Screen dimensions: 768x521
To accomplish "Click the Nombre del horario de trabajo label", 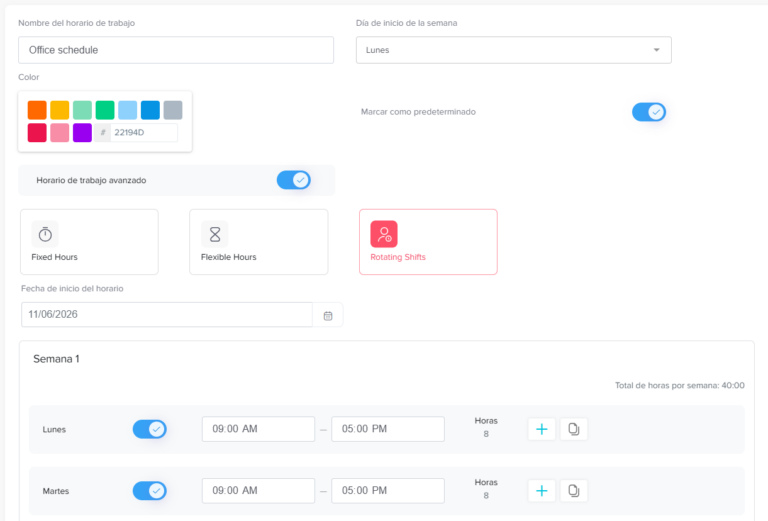I will click(x=76, y=23).
